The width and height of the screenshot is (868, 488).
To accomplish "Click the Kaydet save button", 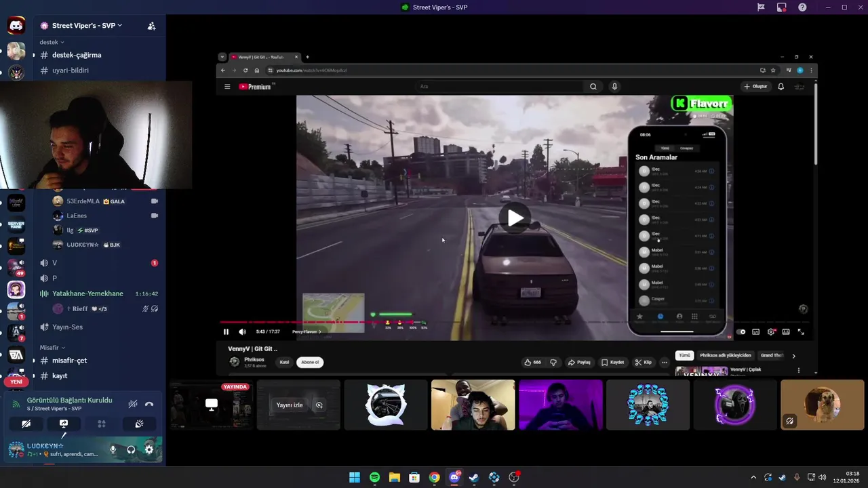I will [x=613, y=362].
